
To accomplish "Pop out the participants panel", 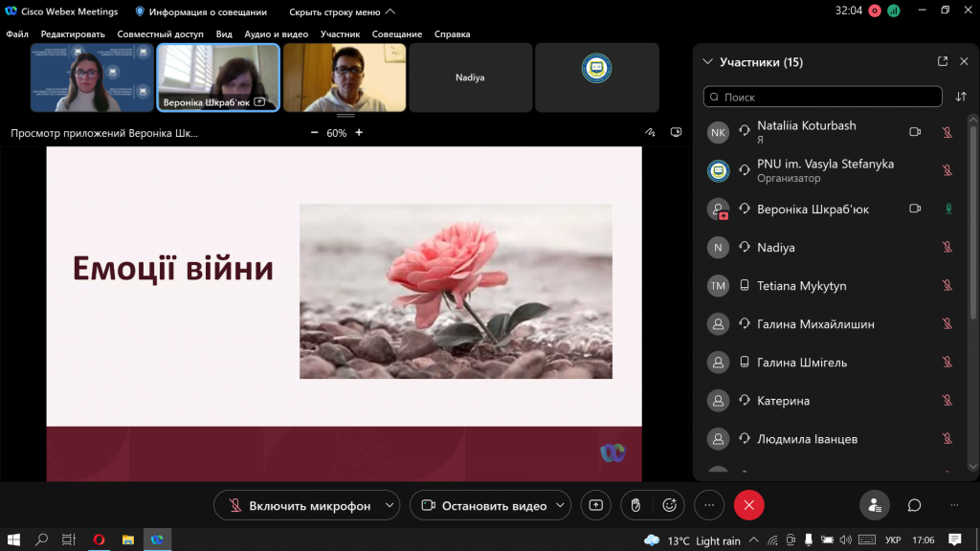I will click(943, 62).
